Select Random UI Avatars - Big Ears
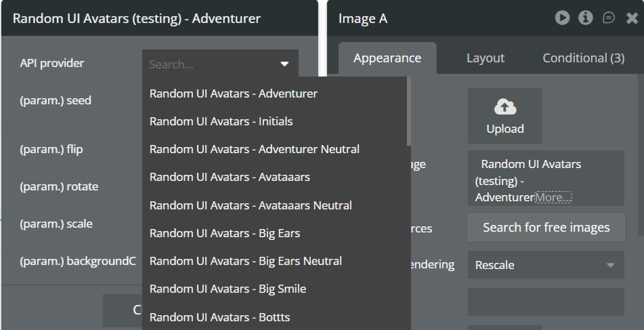 [x=225, y=233]
